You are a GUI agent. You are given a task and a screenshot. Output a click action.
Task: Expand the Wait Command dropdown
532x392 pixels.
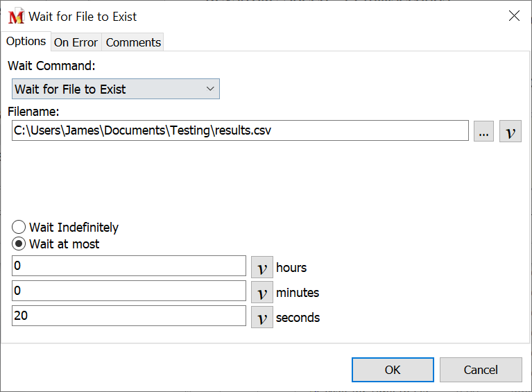[116, 89]
